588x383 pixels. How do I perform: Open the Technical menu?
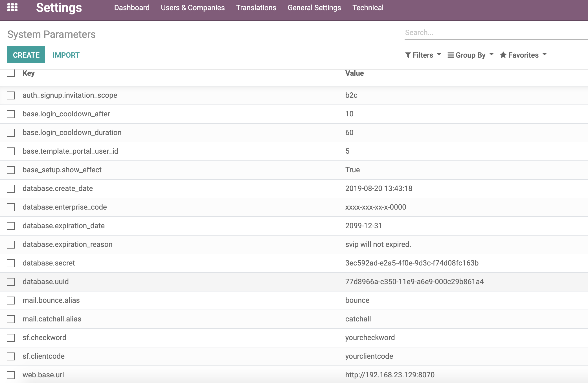368,7
